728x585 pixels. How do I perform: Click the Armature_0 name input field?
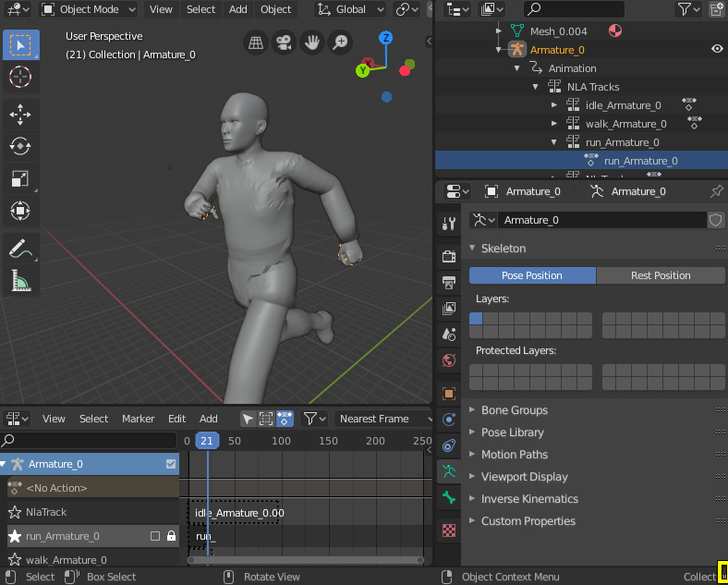601,220
